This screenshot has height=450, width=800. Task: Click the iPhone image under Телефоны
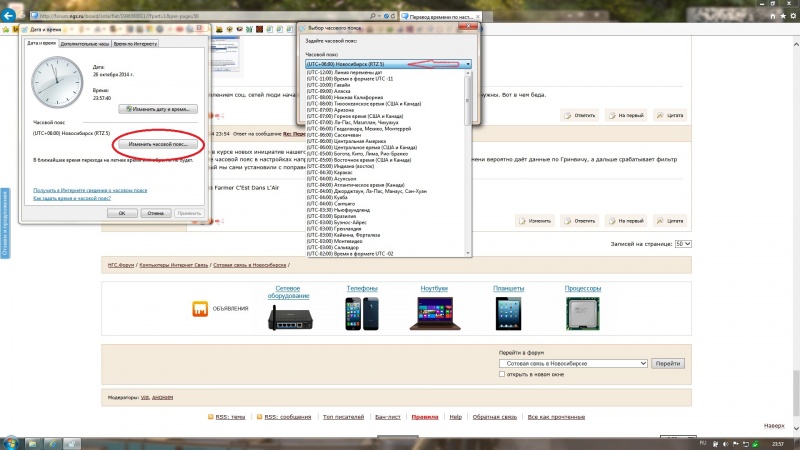click(362, 314)
